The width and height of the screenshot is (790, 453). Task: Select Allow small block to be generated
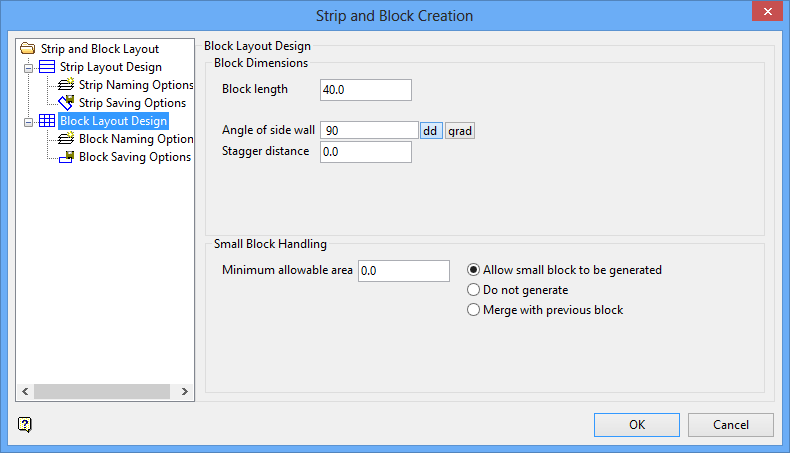[x=474, y=270]
